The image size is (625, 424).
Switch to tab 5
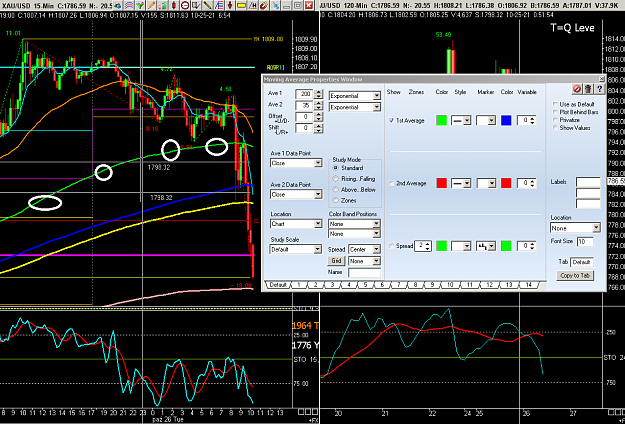pyautogui.click(x=365, y=285)
